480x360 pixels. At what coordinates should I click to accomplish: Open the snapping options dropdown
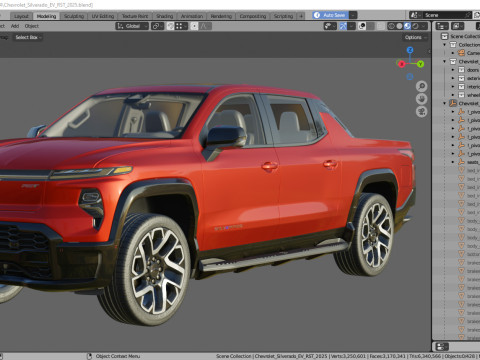(x=181, y=26)
